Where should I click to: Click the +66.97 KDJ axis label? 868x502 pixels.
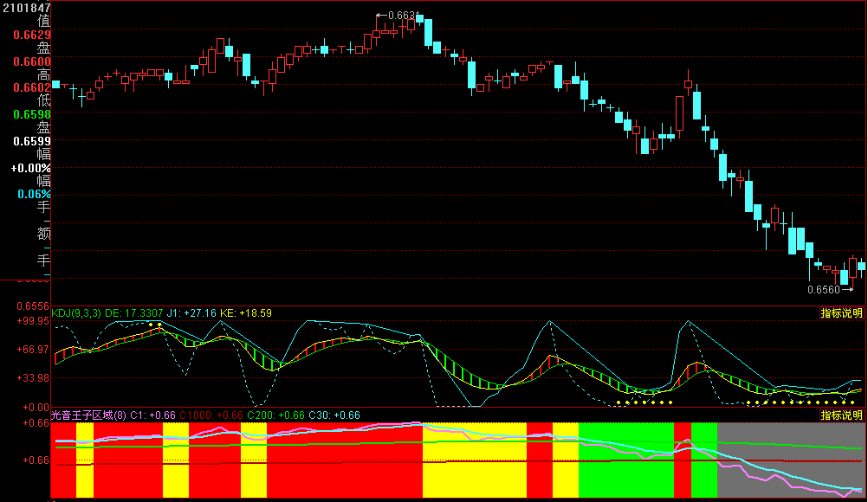[x=33, y=350]
